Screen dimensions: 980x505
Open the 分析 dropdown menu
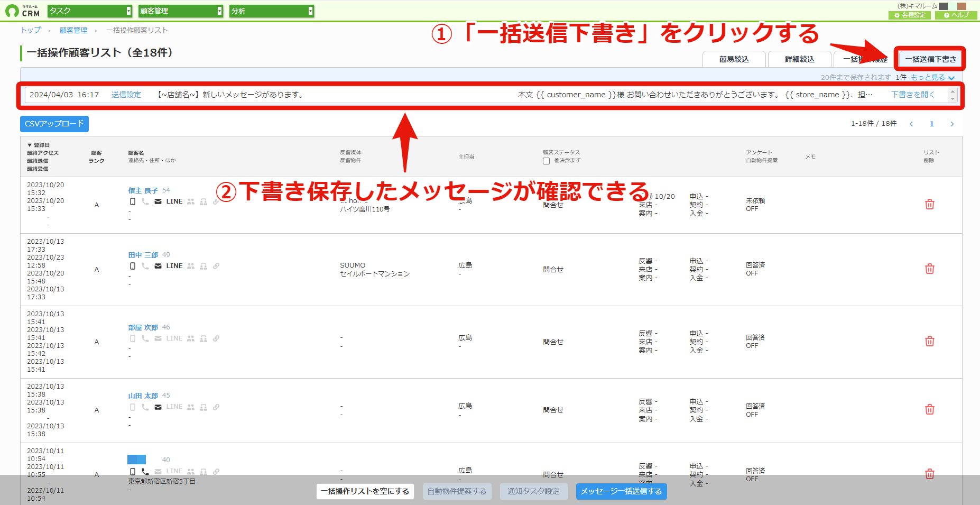272,11
